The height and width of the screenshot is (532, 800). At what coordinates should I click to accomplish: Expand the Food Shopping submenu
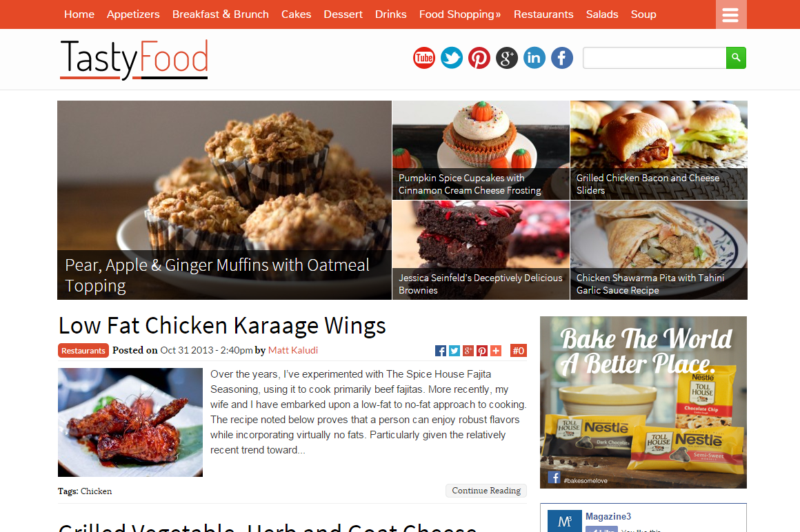[460, 14]
